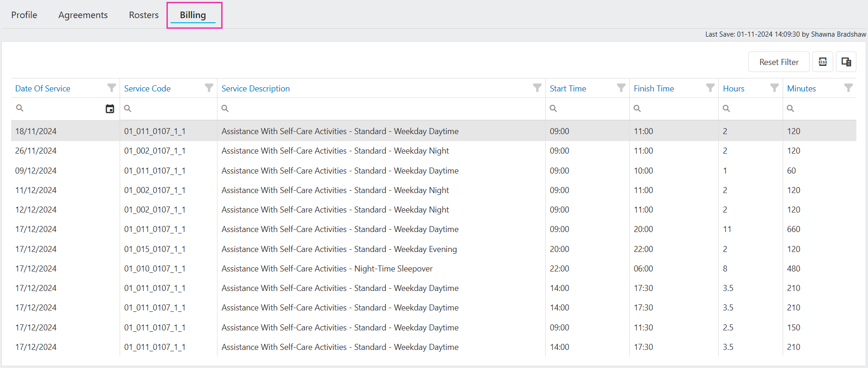Click the 2.5 hours cell

click(728, 328)
